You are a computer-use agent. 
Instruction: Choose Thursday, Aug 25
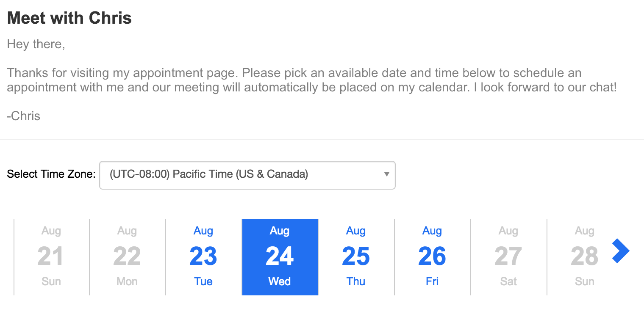(x=356, y=257)
